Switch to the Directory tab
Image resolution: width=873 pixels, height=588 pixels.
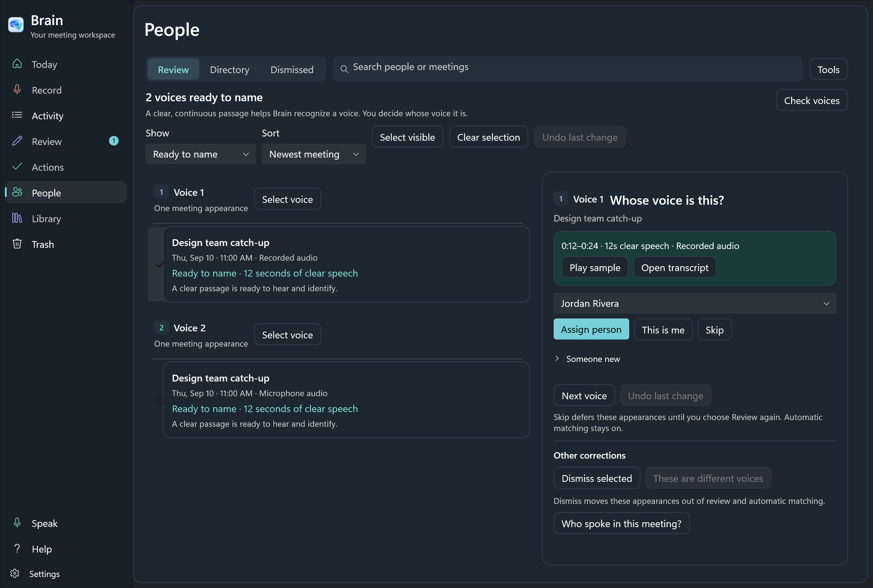click(x=229, y=69)
